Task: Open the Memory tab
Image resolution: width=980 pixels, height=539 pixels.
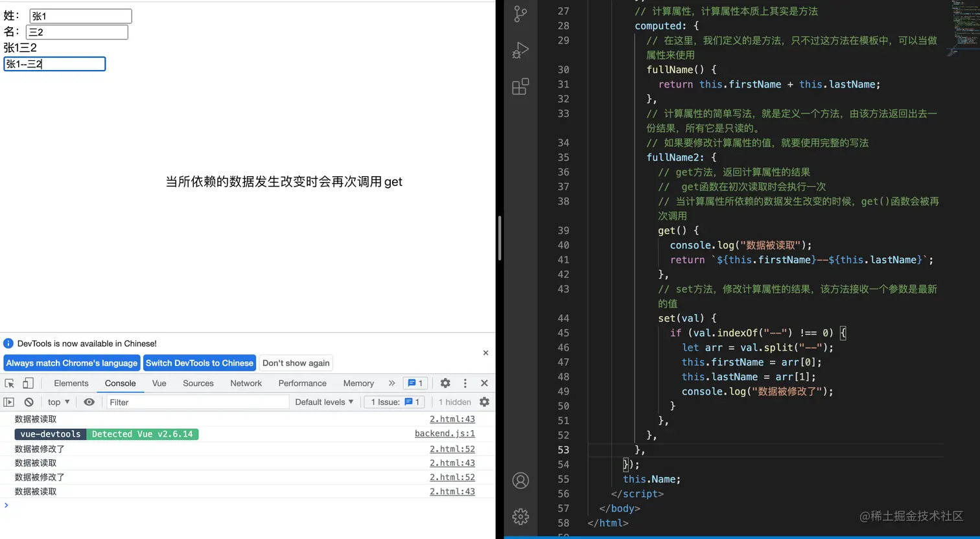Action: coord(358,384)
